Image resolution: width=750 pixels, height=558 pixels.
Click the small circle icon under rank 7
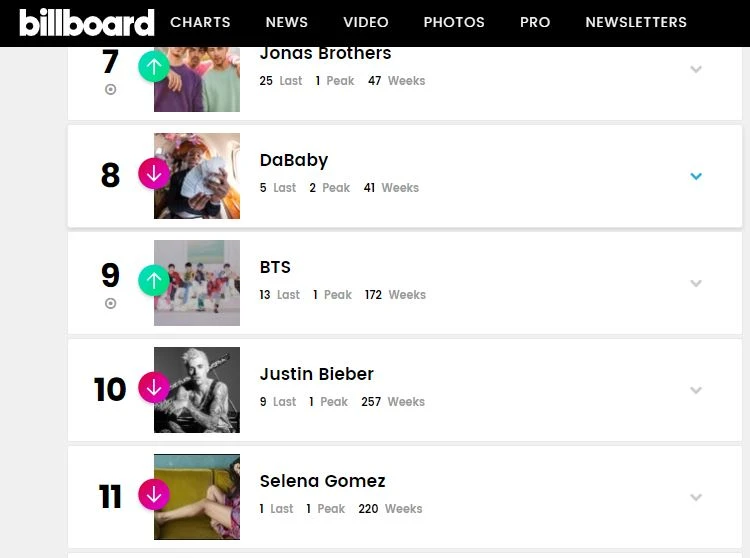pos(110,89)
